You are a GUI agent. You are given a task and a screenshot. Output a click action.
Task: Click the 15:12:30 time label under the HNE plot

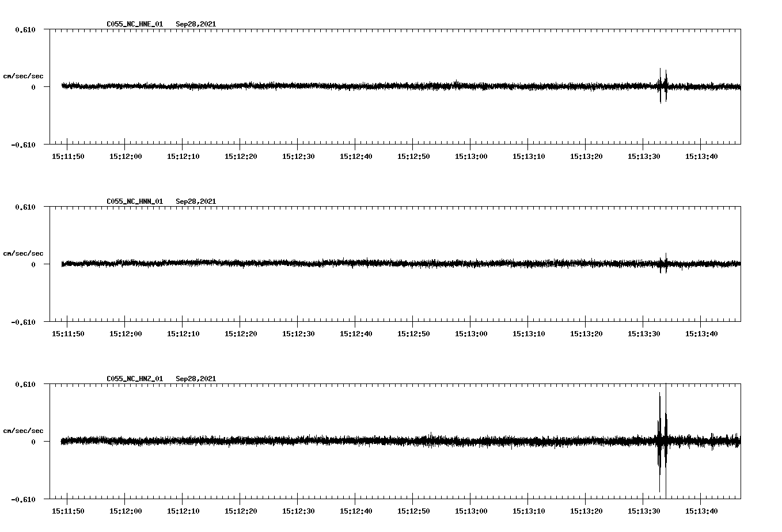(298, 157)
